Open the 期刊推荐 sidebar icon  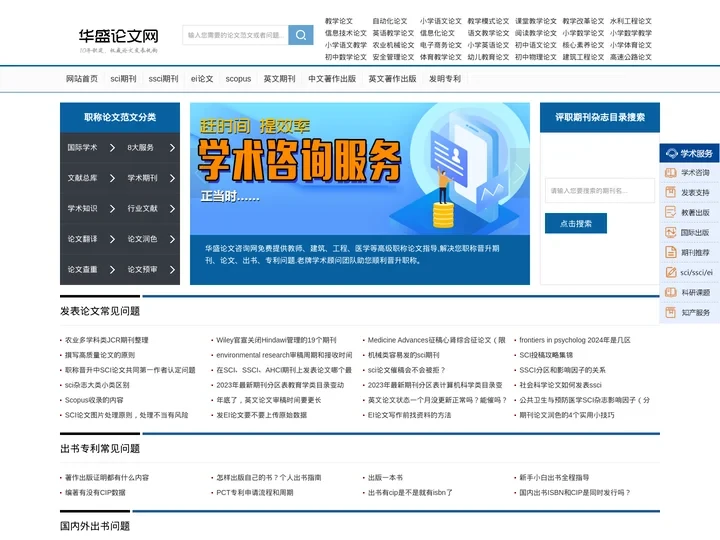[x=671, y=252]
